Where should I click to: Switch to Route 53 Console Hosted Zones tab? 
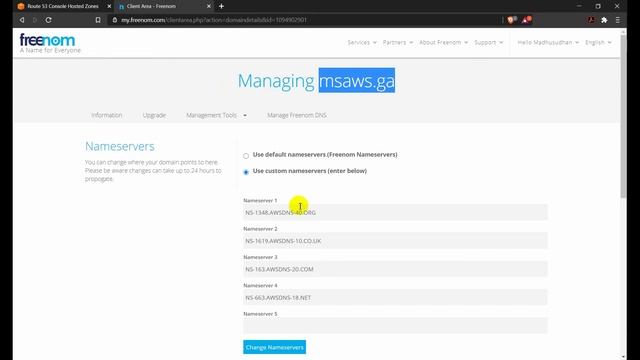pos(63,6)
